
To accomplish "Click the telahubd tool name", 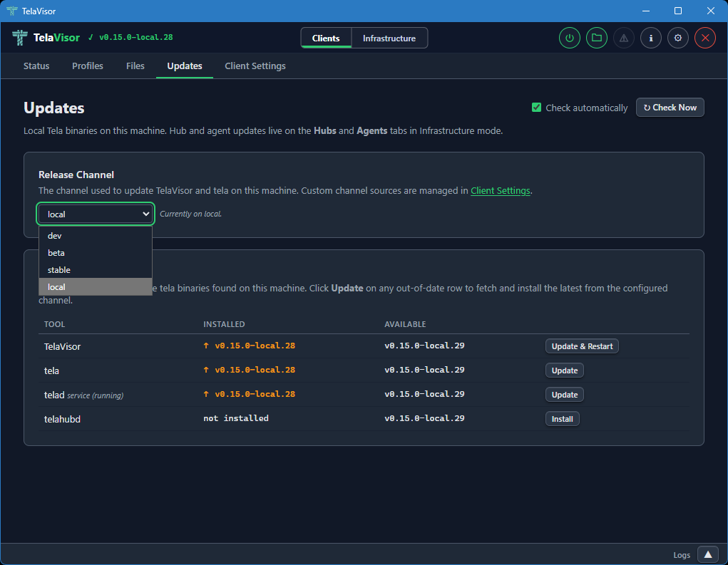I will click(62, 419).
